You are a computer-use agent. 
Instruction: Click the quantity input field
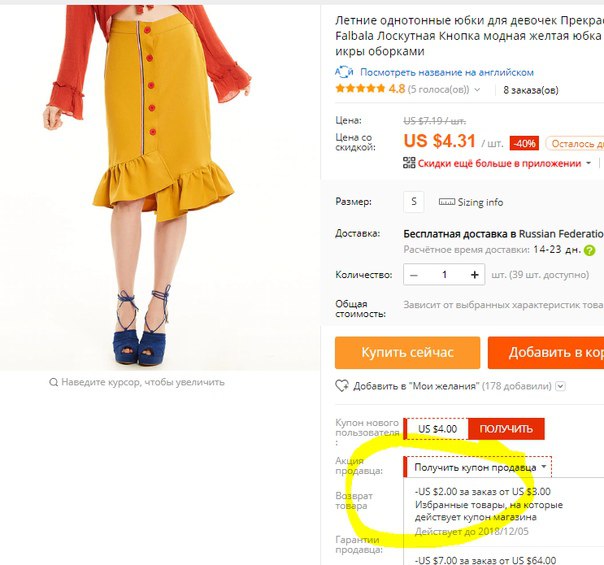444,275
